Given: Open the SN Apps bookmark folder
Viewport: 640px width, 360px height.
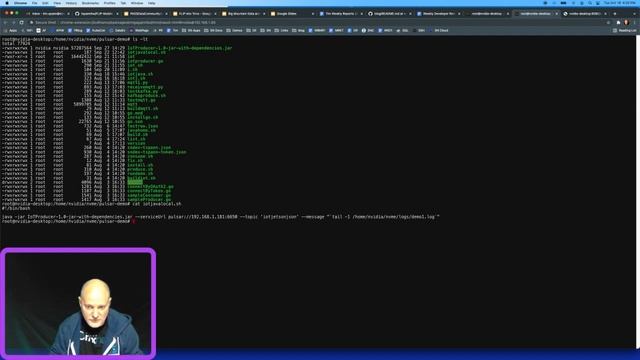Looking at the screenshot, I should pyautogui.click(x=191, y=30).
